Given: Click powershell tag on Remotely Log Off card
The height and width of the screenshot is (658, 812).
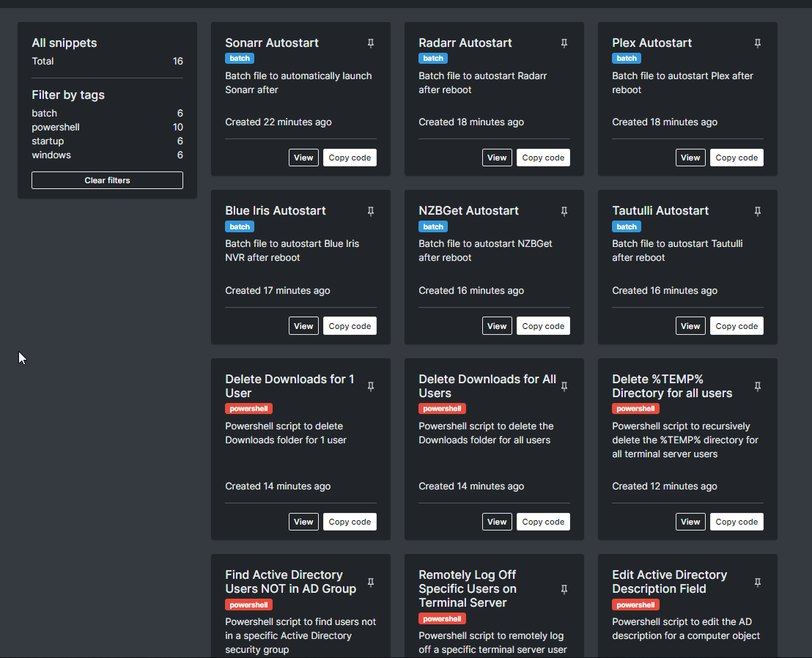Looking at the screenshot, I should 442,618.
